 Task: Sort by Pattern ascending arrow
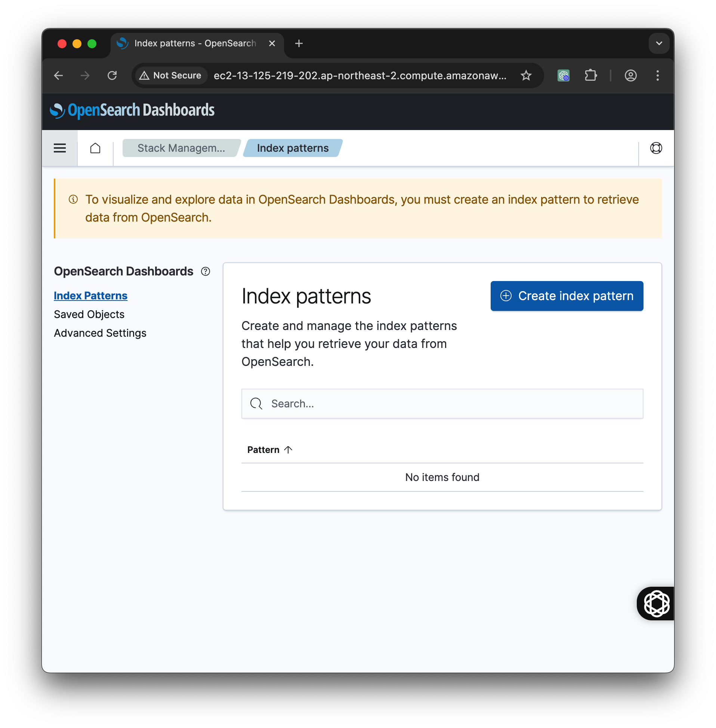tap(288, 450)
